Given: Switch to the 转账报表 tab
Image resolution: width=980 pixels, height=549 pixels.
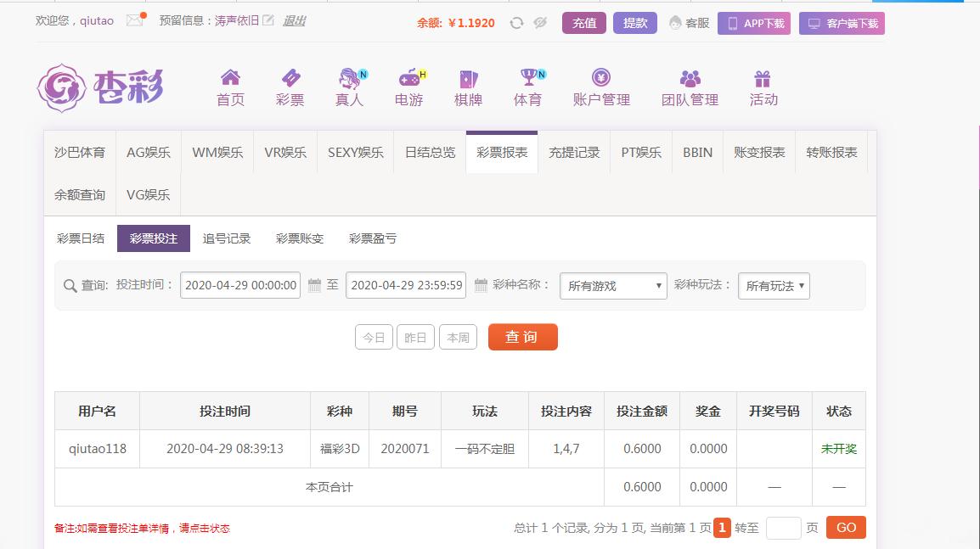Looking at the screenshot, I should point(831,153).
